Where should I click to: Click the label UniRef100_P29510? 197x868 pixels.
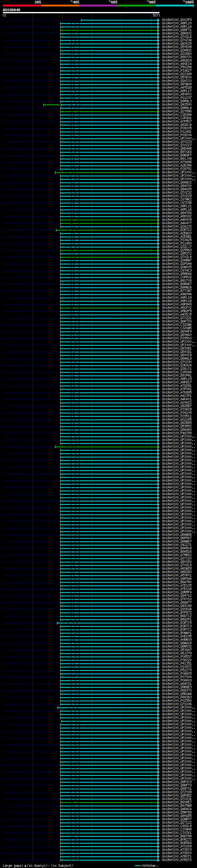coord(176,338)
